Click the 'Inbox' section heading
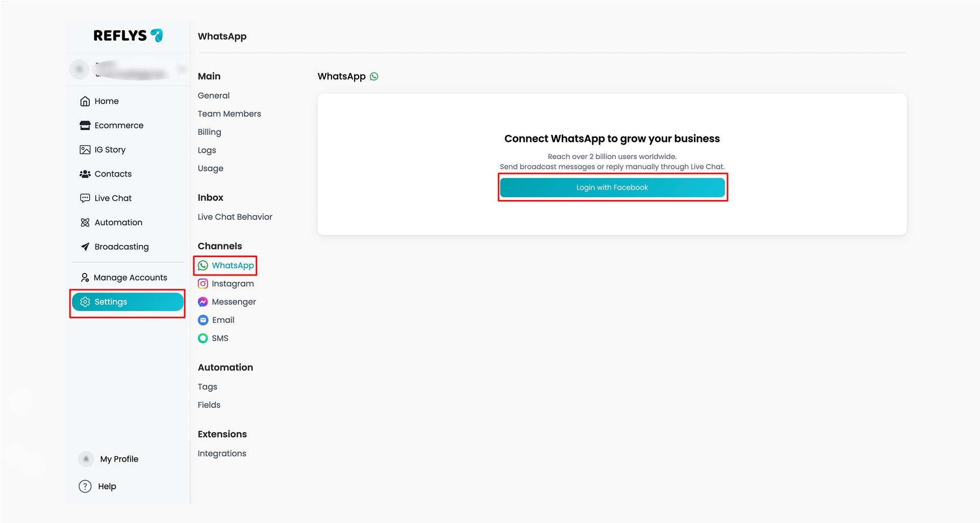This screenshot has width=980, height=523. (x=211, y=197)
